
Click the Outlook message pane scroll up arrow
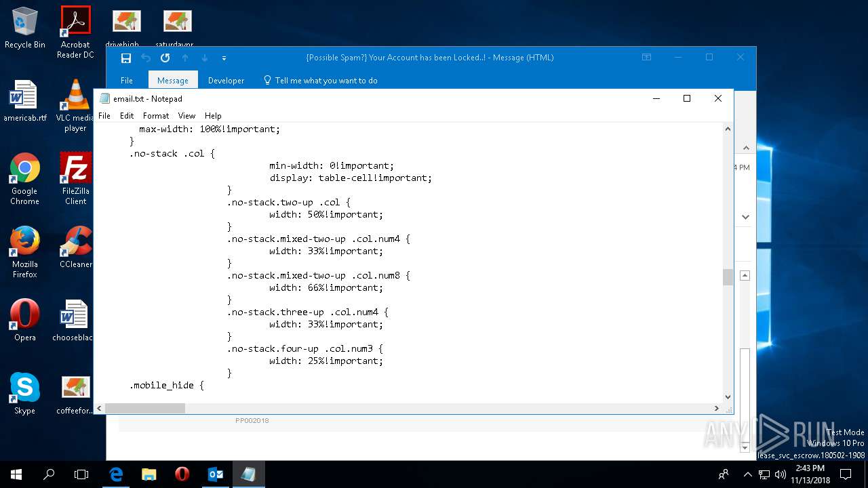coord(745,276)
